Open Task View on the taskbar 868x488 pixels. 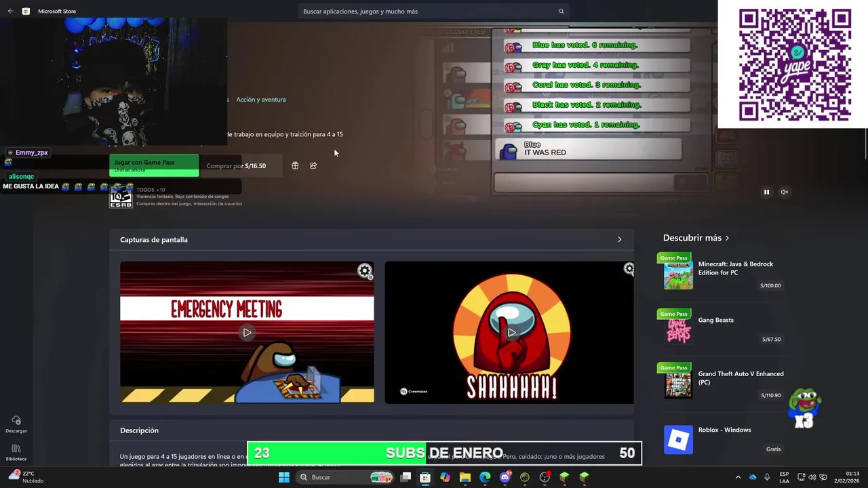406,477
